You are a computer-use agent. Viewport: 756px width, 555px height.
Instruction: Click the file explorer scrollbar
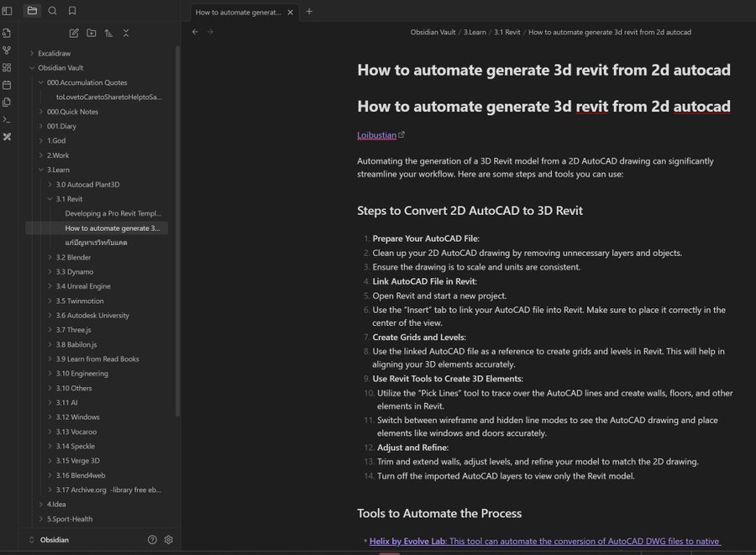coord(178,230)
